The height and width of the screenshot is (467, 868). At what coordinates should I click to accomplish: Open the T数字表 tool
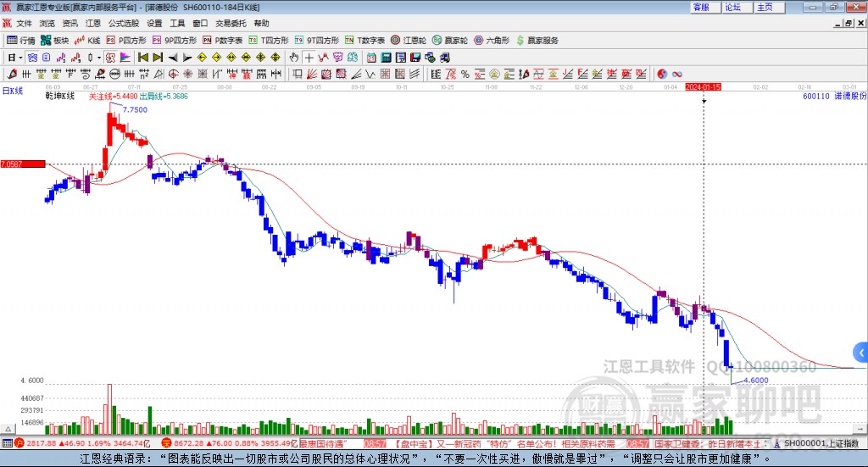[x=364, y=41]
